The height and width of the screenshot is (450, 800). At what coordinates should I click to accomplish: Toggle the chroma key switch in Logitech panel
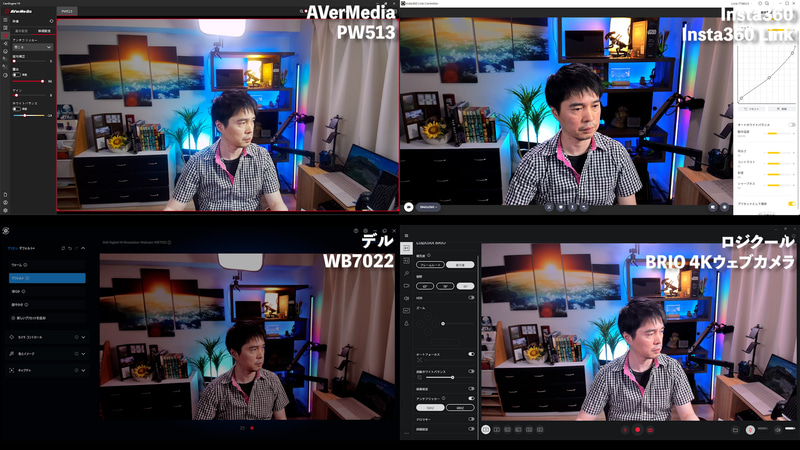click(x=471, y=419)
